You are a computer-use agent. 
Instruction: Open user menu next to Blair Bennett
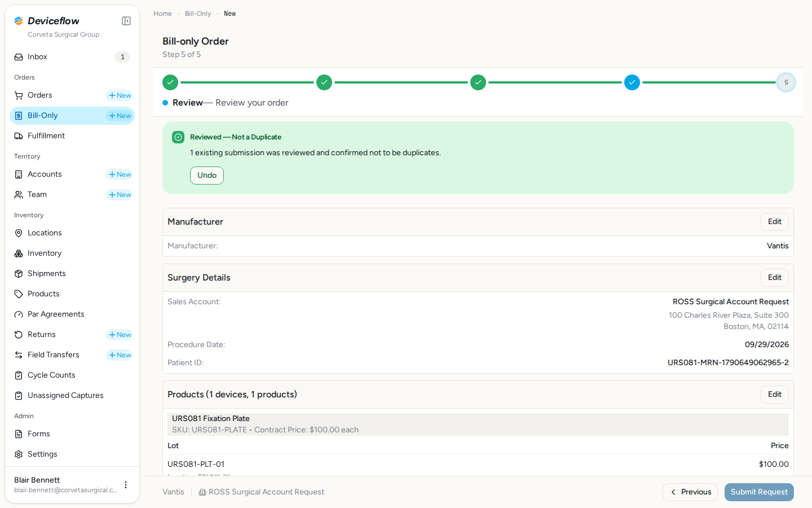click(126, 485)
